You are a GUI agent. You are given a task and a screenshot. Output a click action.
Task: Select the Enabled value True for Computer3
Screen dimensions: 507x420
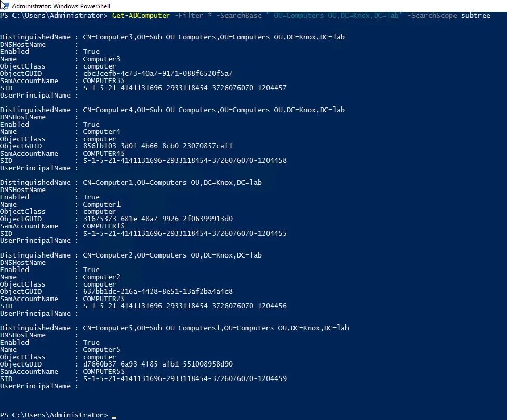(91, 52)
